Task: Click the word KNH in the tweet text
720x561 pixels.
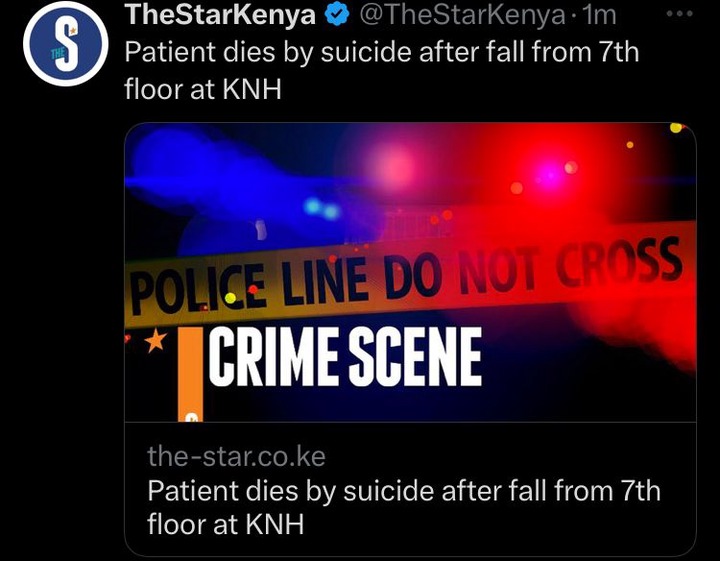Action: (252, 89)
